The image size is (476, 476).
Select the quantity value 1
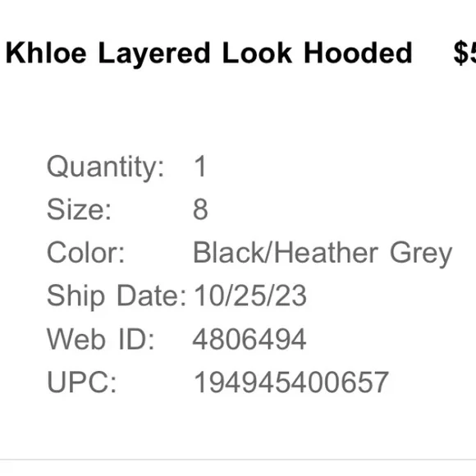pyautogui.click(x=201, y=166)
